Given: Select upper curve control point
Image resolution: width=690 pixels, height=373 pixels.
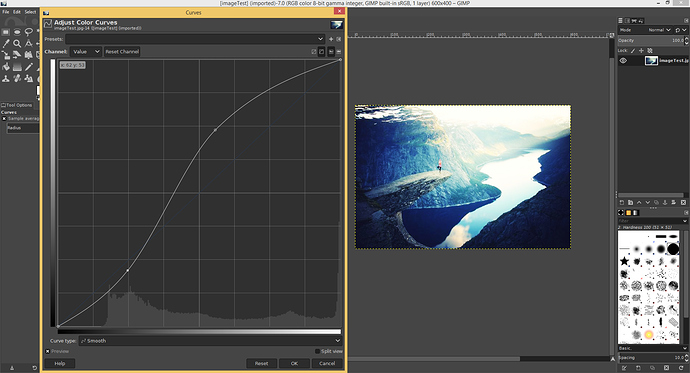Looking at the screenshot, I should point(215,130).
